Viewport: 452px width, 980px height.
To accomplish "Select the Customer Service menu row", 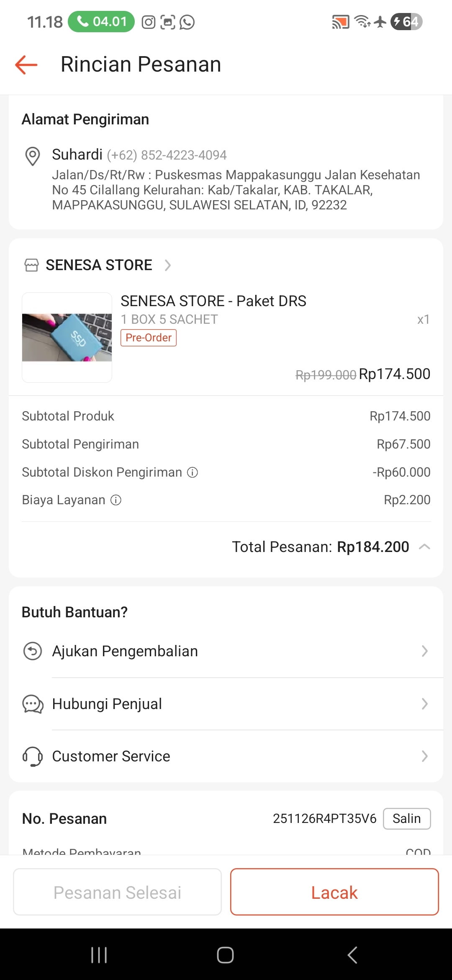I will (x=226, y=756).
